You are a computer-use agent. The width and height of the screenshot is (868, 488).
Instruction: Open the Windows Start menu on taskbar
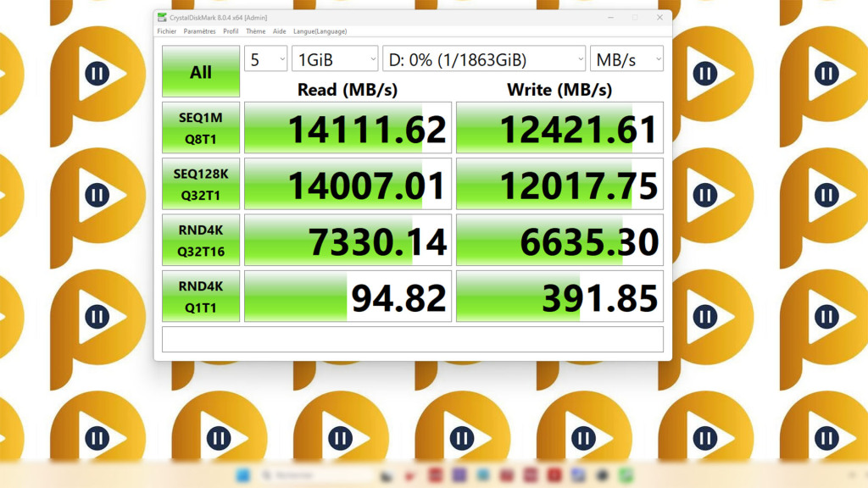(242, 475)
